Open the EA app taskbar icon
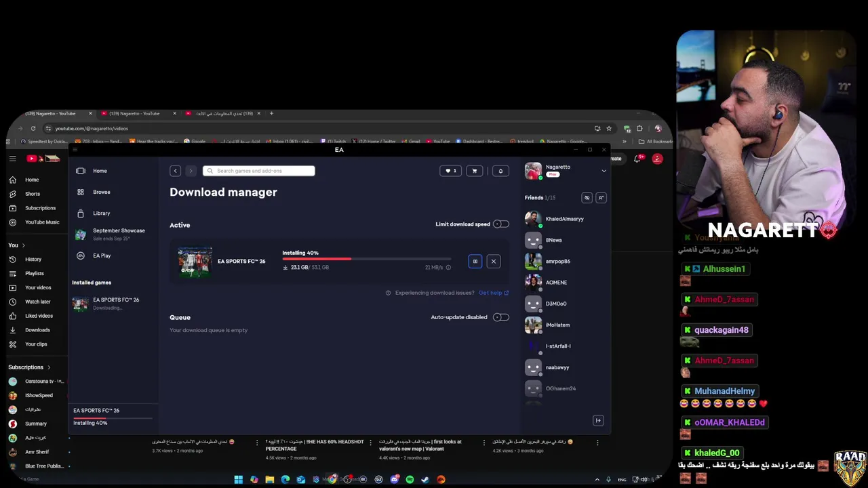Viewport: 868px width, 488px height. [x=441, y=479]
